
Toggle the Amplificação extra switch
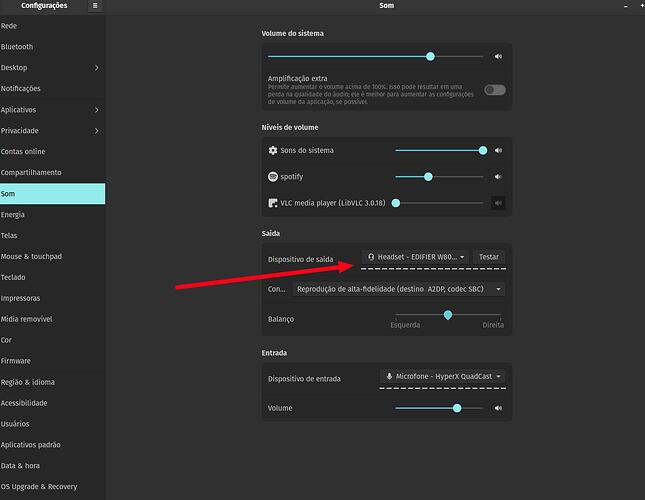494,90
